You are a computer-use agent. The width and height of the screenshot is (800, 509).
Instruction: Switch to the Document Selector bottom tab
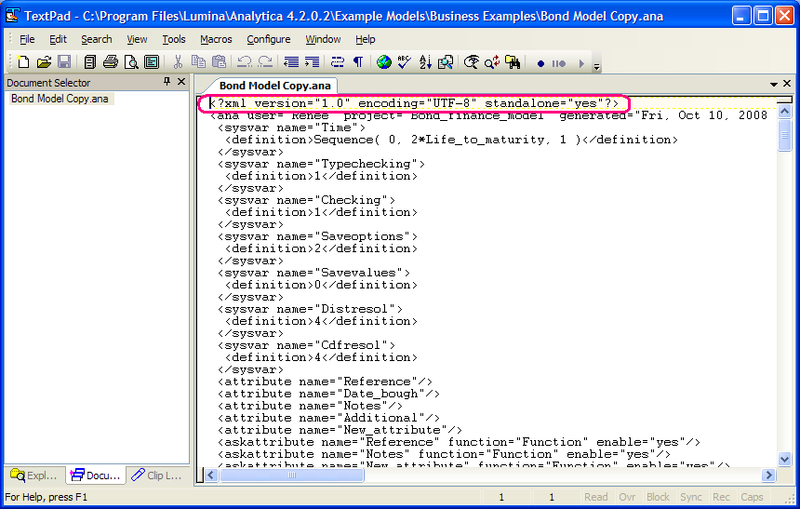96,475
